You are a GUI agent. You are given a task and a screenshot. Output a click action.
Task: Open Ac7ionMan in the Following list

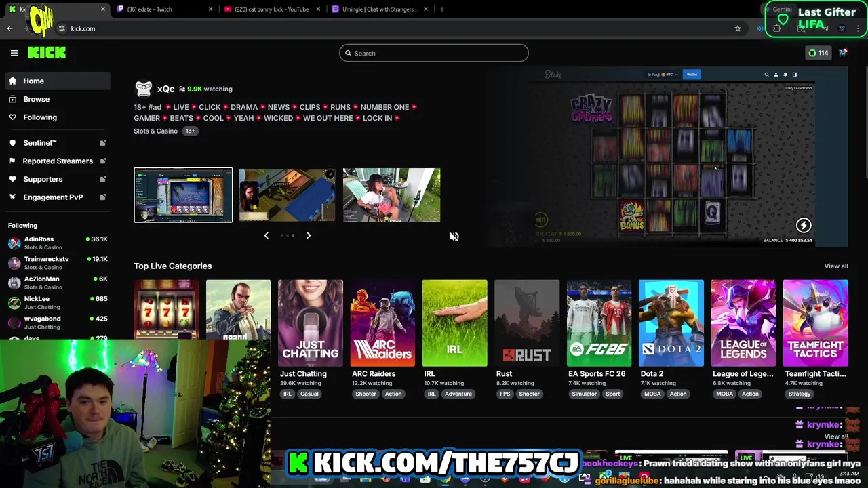(x=57, y=282)
